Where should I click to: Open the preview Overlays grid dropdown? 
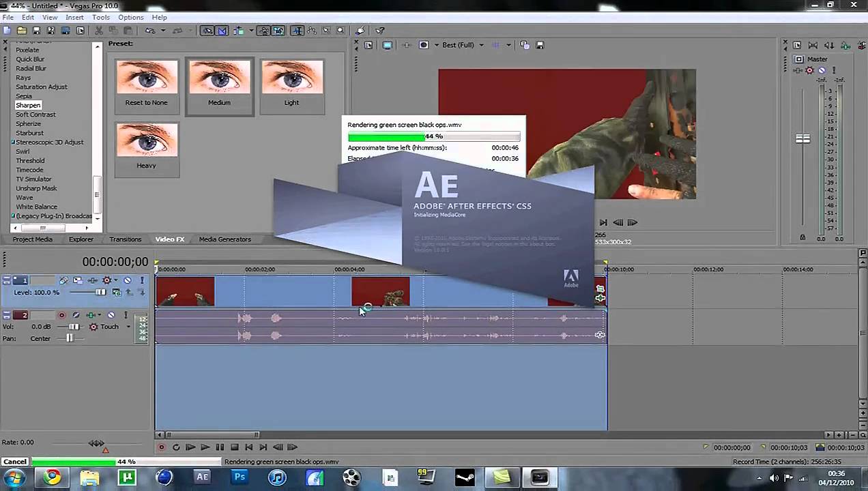[x=508, y=45]
